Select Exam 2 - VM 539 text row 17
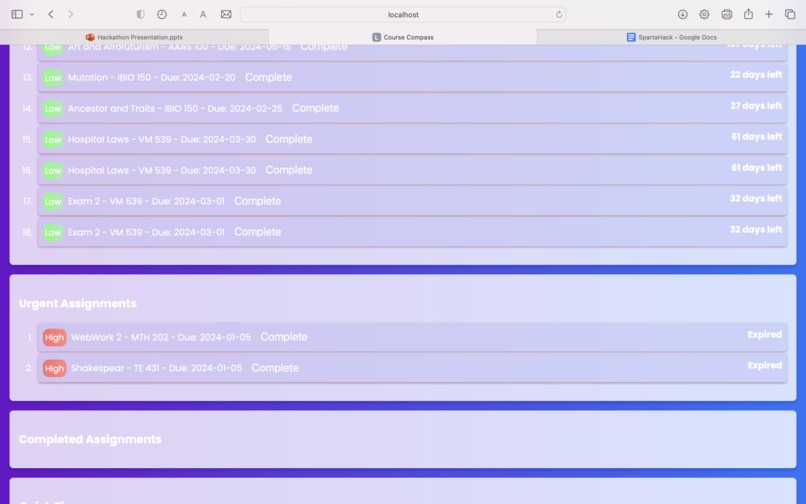This screenshot has width=806, height=504. pyautogui.click(x=146, y=201)
